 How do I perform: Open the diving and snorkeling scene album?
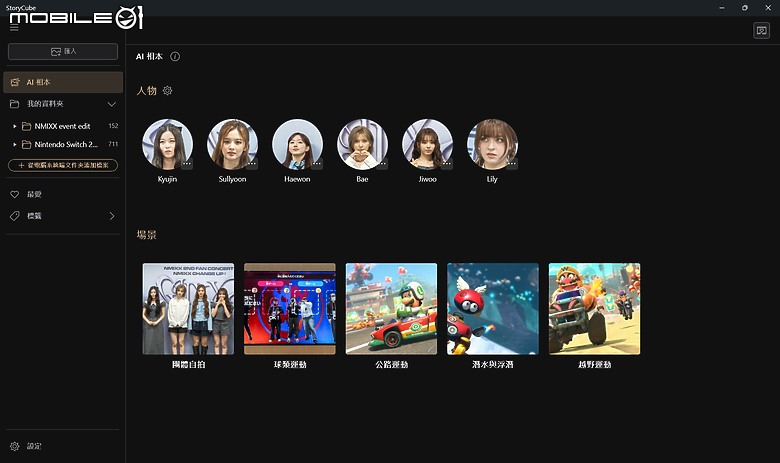pos(493,309)
